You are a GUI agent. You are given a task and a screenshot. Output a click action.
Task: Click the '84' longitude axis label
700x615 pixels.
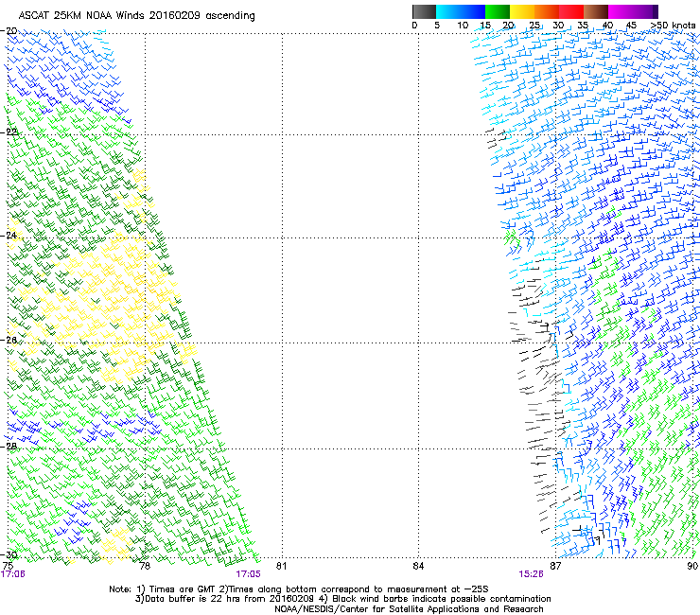(x=418, y=566)
